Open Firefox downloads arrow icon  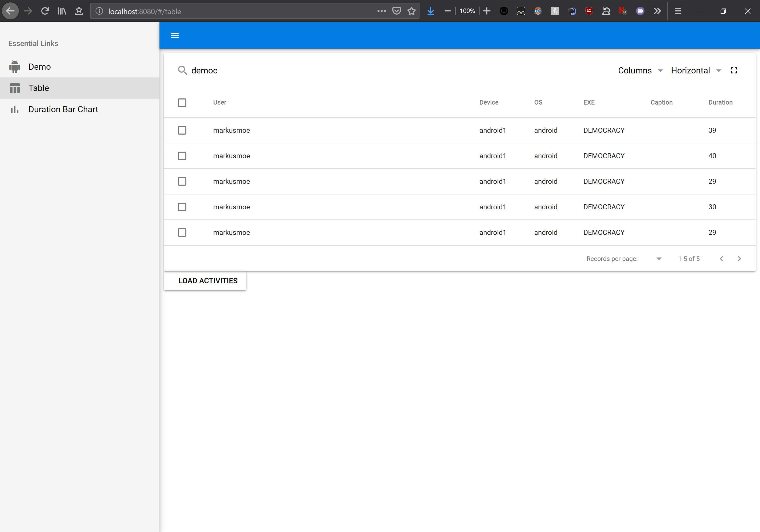pyautogui.click(x=430, y=11)
